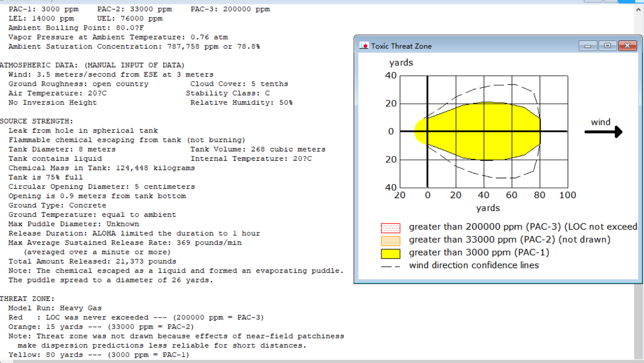Click the 'Release Duration' line
The width and height of the screenshot is (644, 363).
pyautogui.click(x=134, y=233)
